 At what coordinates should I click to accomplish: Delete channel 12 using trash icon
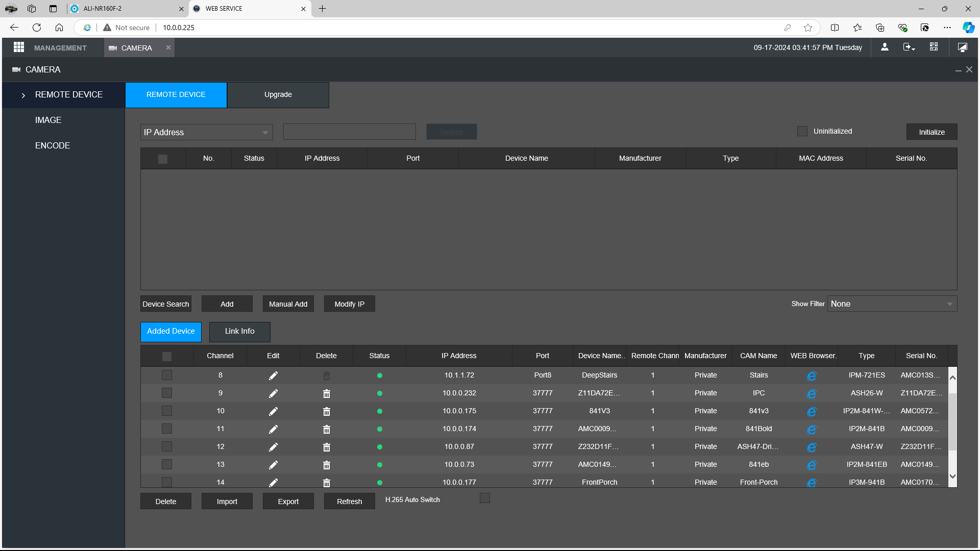click(x=326, y=447)
